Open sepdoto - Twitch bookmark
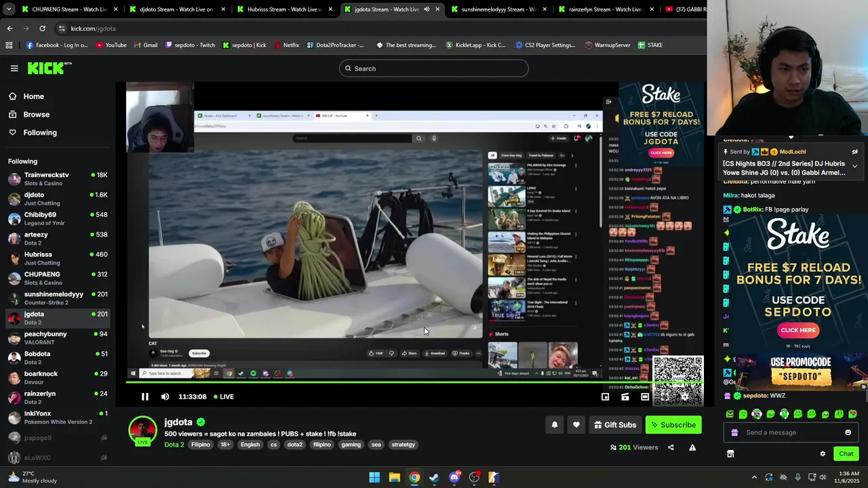 189,45
